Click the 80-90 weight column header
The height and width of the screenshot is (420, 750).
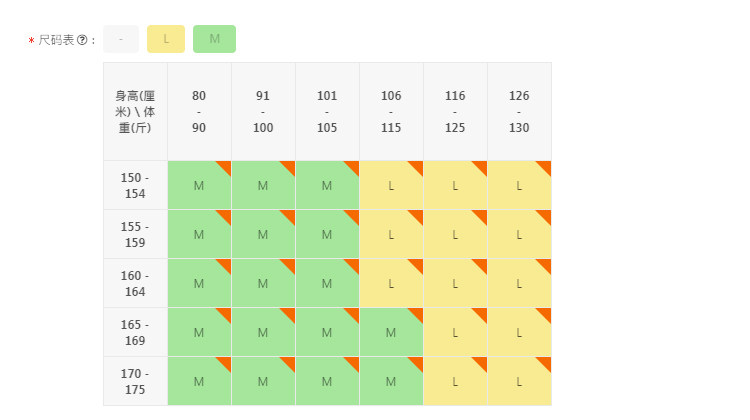(x=199, y=111)
